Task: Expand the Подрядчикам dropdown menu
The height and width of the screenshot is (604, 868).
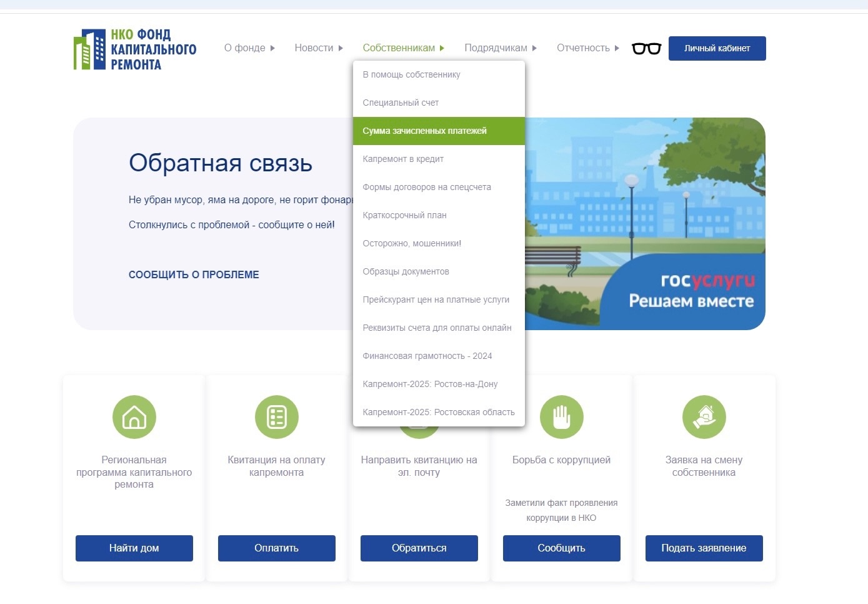Action: (x=501, y=48)
